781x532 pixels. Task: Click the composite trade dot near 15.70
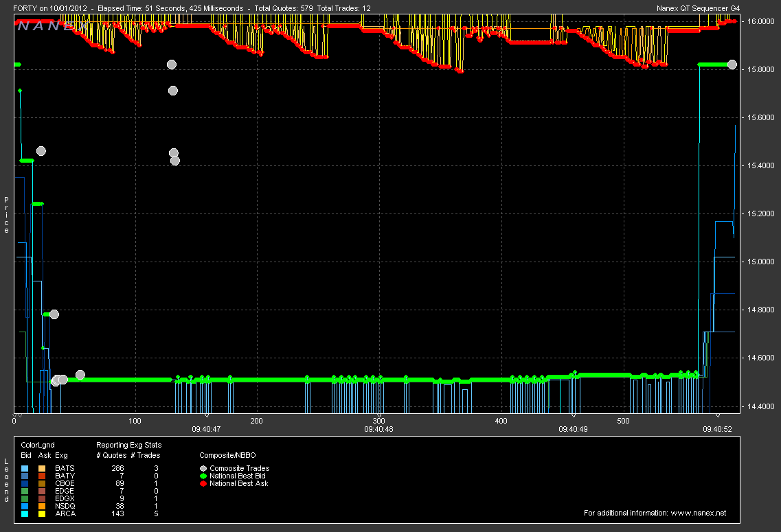click(x=173, y=91)
